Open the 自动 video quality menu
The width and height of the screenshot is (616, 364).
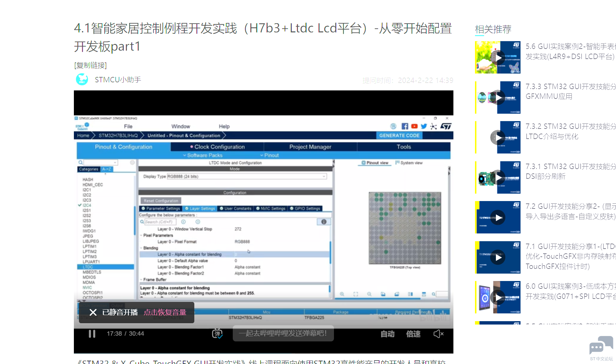click(x=388, y=334)
